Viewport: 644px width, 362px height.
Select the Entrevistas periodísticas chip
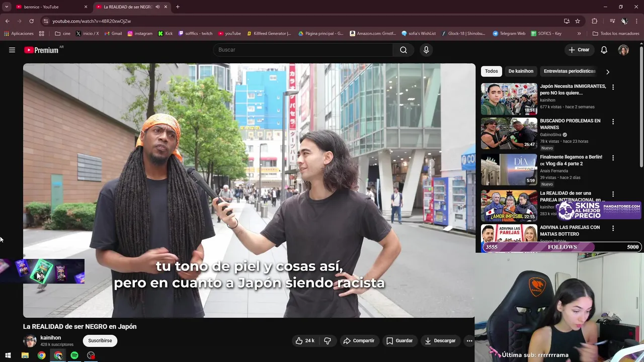(570, 71)
